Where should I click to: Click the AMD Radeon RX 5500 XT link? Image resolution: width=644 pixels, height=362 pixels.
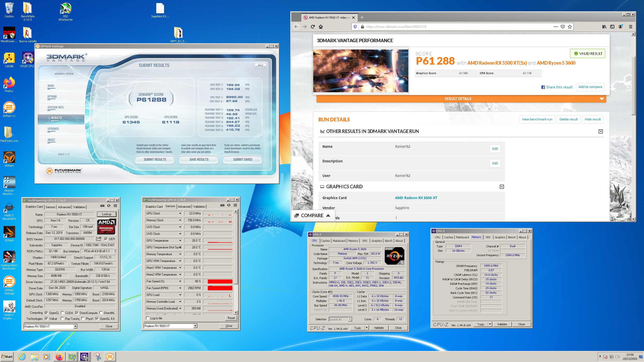pyautogui.click(x=416, y=198)
